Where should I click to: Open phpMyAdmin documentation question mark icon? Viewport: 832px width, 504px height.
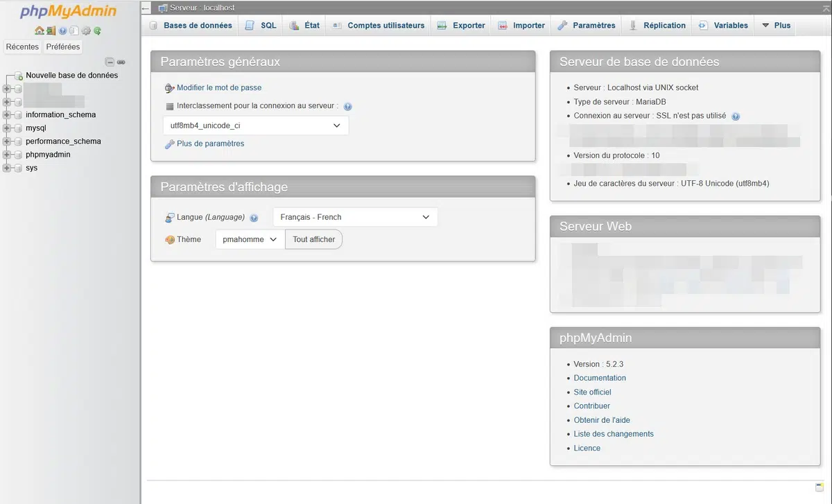pos(62,31)
